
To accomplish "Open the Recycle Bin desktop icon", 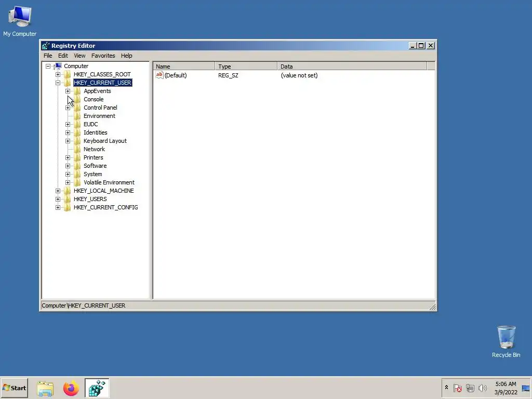I will (506, 342).
